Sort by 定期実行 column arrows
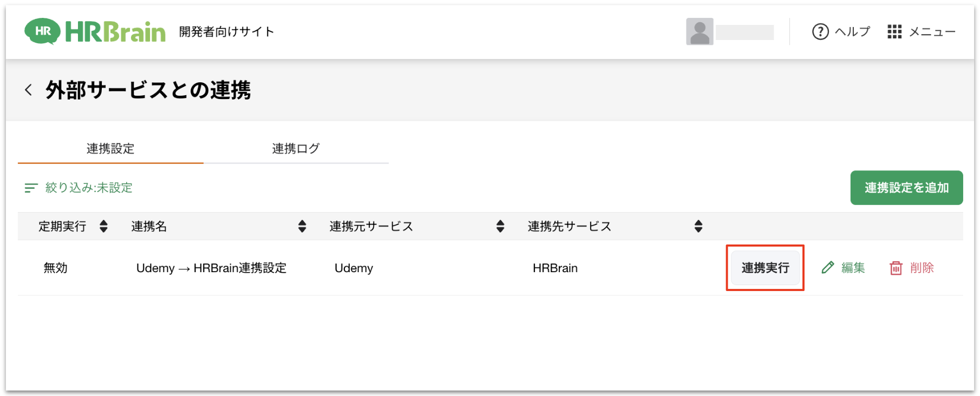Viewport: 980px width, 396px height. point(103,226)
